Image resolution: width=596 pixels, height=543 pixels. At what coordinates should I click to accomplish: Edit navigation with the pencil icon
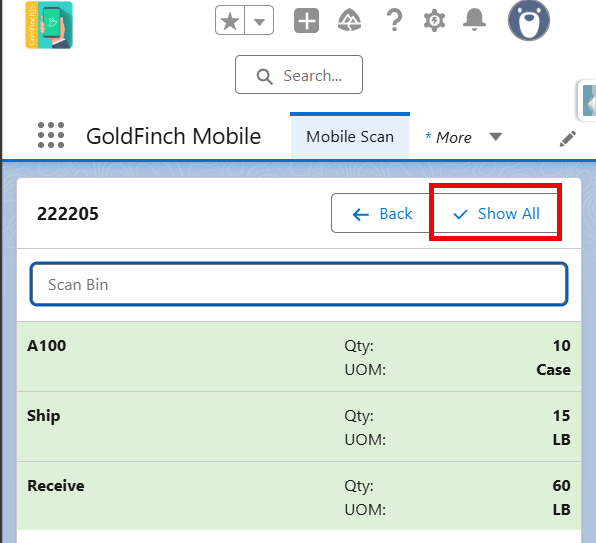coord(567,139)
